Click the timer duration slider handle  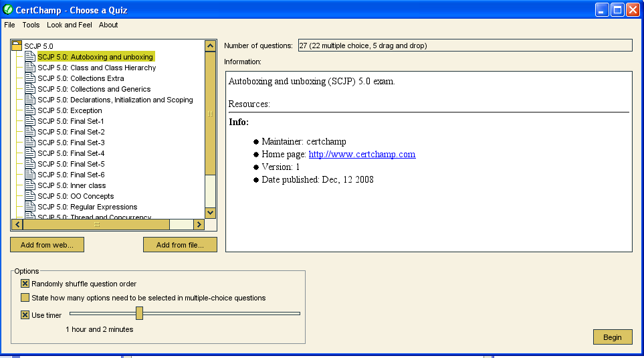tap(139, 312)
